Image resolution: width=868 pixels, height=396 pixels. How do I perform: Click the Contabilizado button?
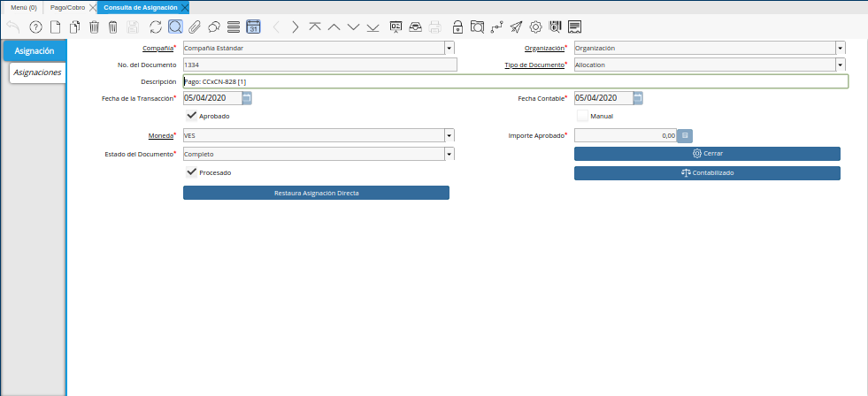click(707, 173)
